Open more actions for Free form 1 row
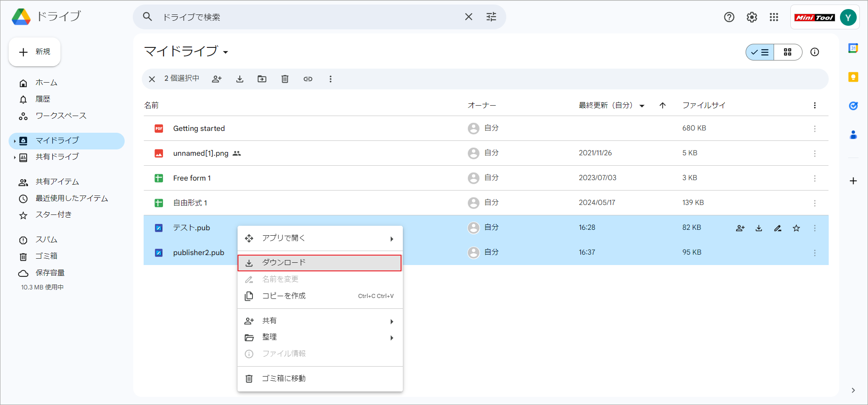The image size is (868, 405). pyautogui.click(x=815, y=178)
